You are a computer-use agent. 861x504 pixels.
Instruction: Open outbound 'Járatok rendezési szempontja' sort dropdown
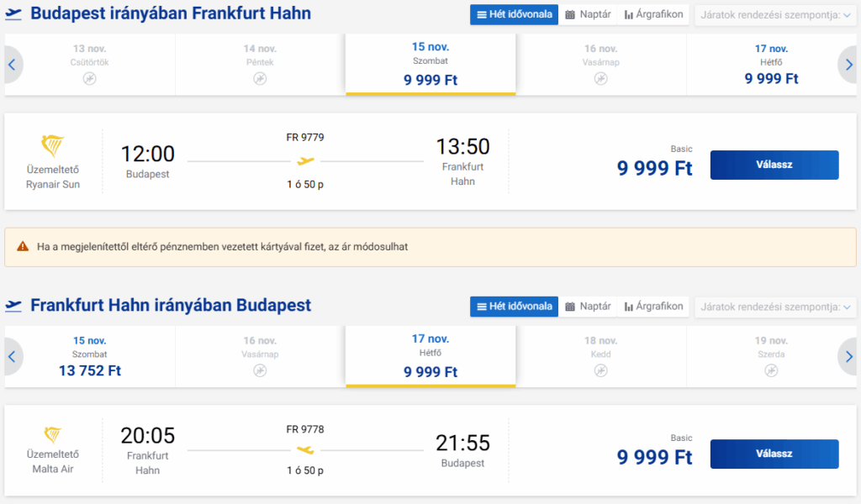(776, 14)
